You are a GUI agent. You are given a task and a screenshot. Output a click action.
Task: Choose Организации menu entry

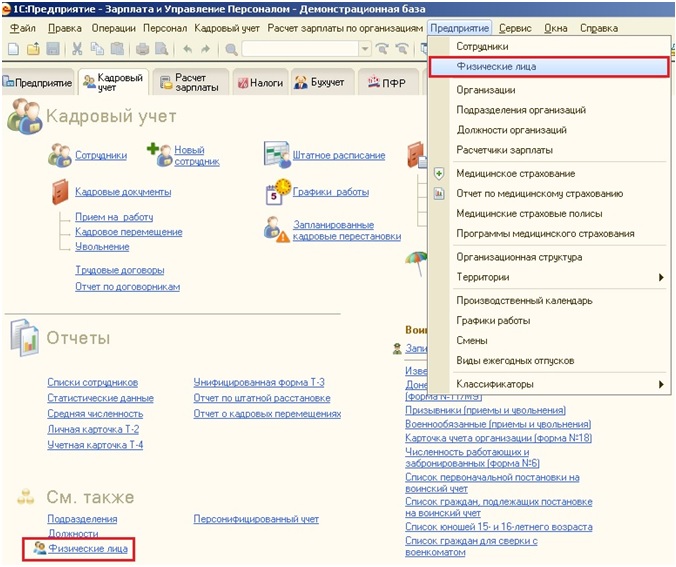click(x=486, y=90)
